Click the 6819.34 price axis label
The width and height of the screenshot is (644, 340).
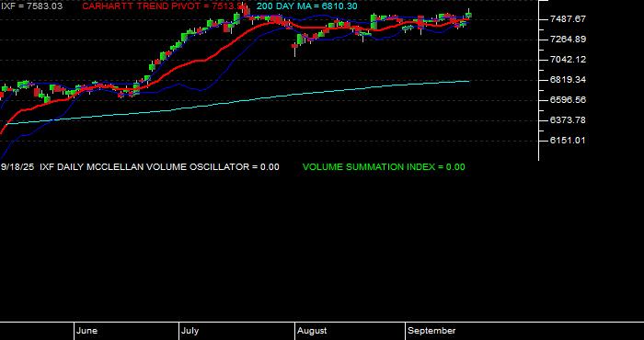pyautogui.click(x=568, y=80)
